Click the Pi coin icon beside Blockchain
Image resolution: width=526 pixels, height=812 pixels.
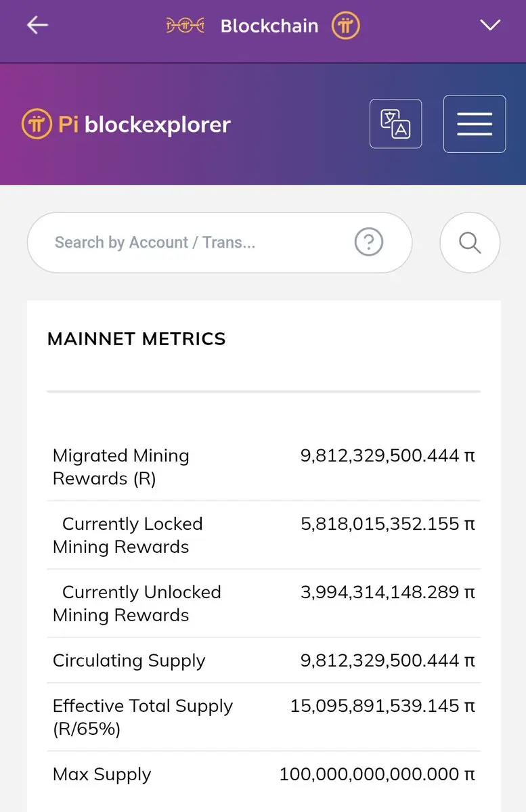tap(345, 26)
